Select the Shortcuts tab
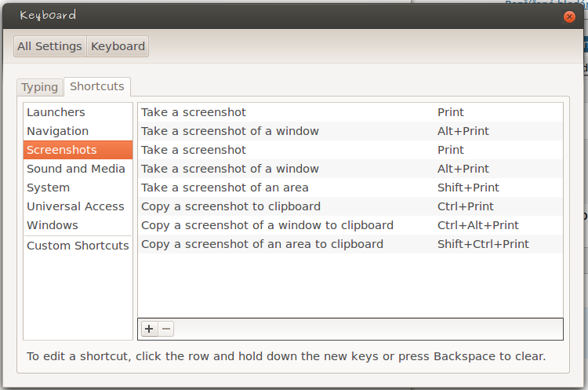This screenshot has width=588, height=390. click(x=97, y=86)
